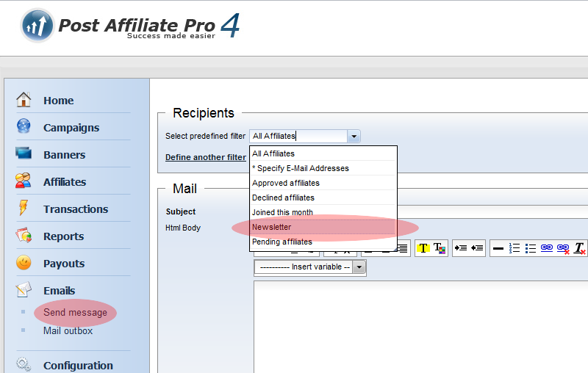
Task: Clear text formatting with T-x icon
Action: (x=580, y=248)
